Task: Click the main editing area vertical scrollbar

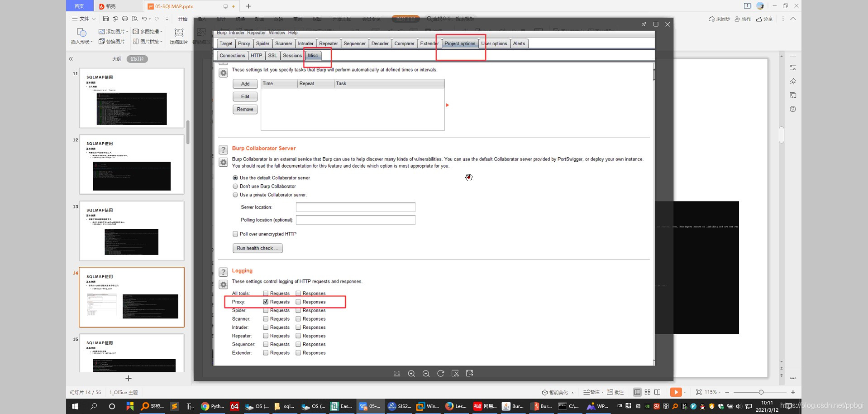Action: pyautogui.click(x=782, y=135)
